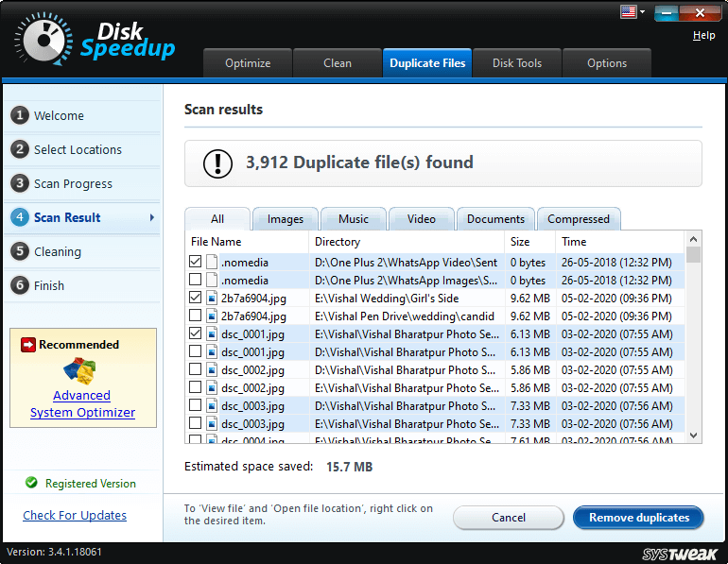Open the Disk Tools tab
The width and height of the screenshot is (728, 564).
click(517, 63)
